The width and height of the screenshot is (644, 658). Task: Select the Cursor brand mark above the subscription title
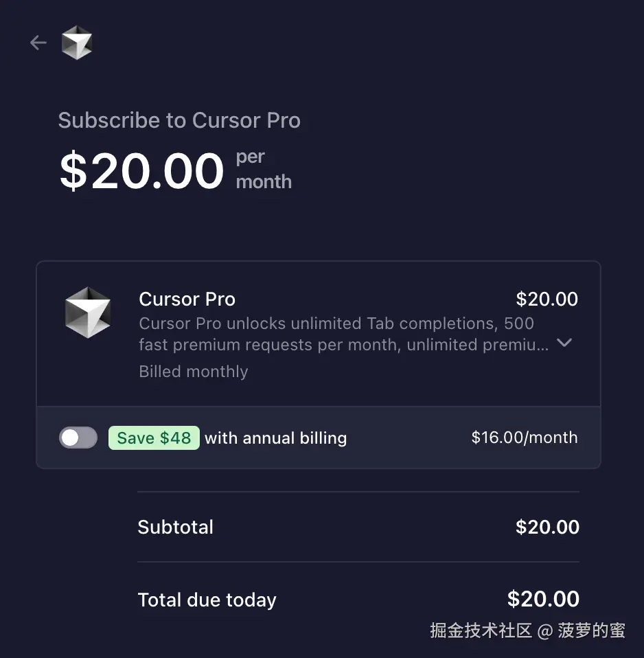(77, 43)
